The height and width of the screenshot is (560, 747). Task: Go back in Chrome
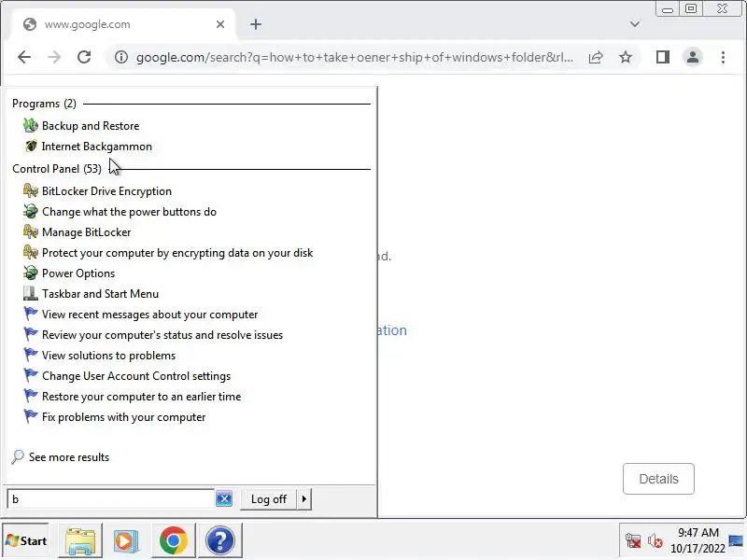24,57
